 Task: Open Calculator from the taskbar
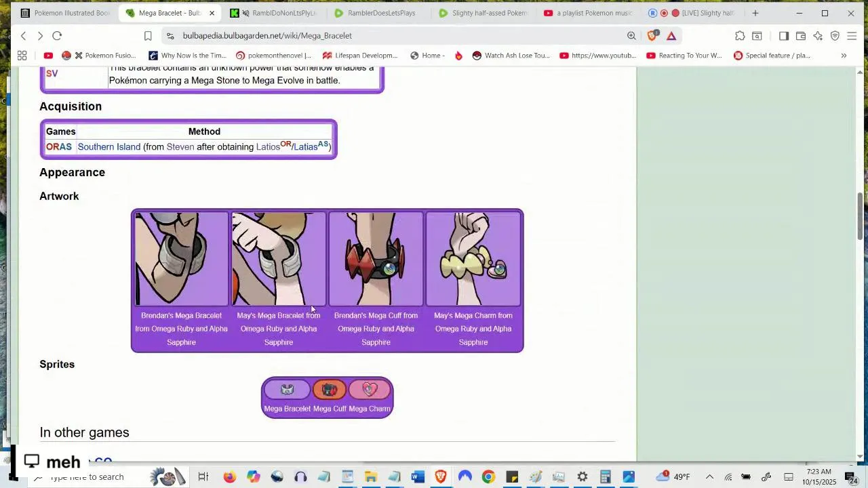coord(606,477)
